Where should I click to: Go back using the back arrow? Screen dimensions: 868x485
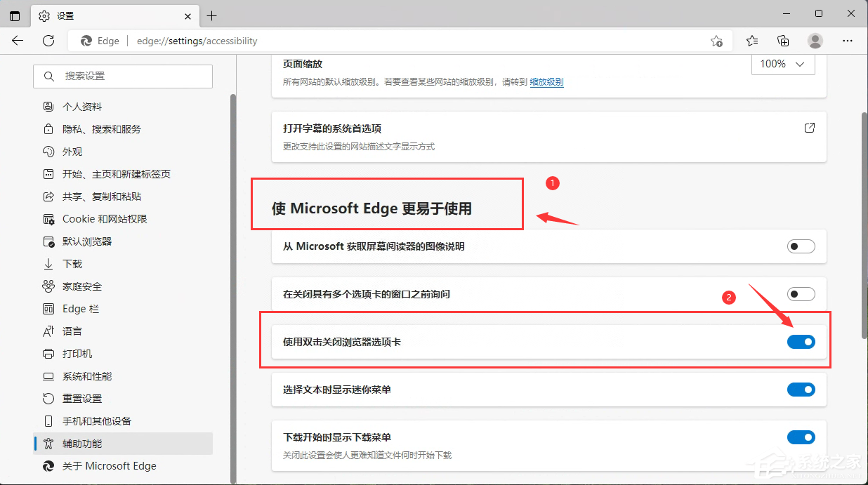tap(18, 41)
